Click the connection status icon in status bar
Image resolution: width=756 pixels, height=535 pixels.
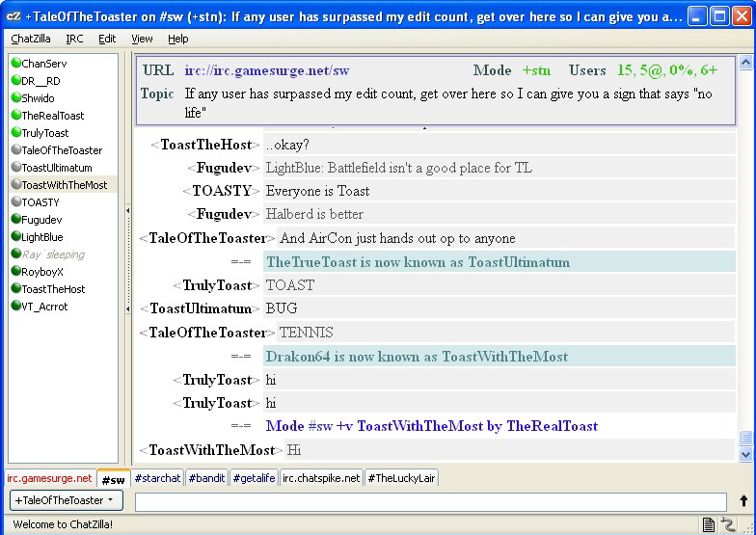coord(728,524)
